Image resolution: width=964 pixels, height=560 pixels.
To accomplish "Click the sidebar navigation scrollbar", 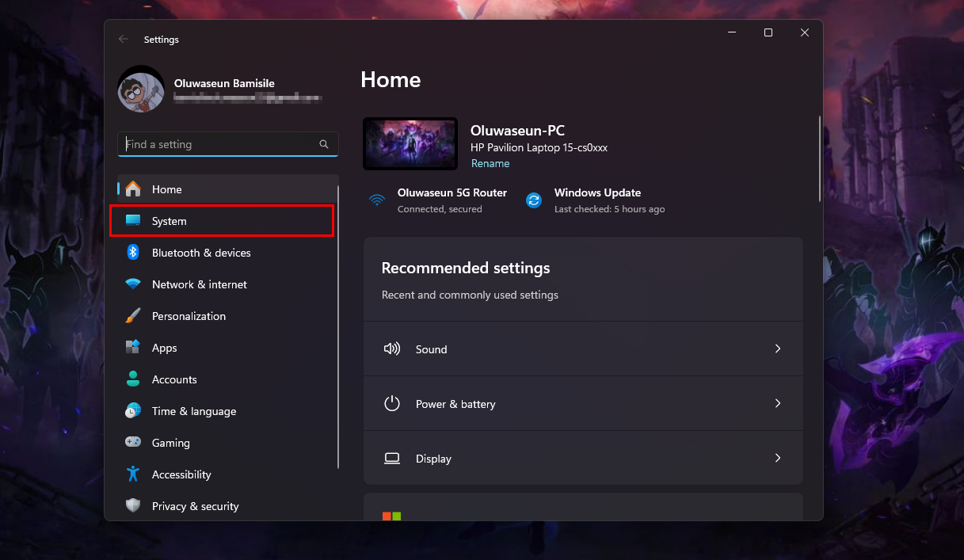I will click(338, 326).
